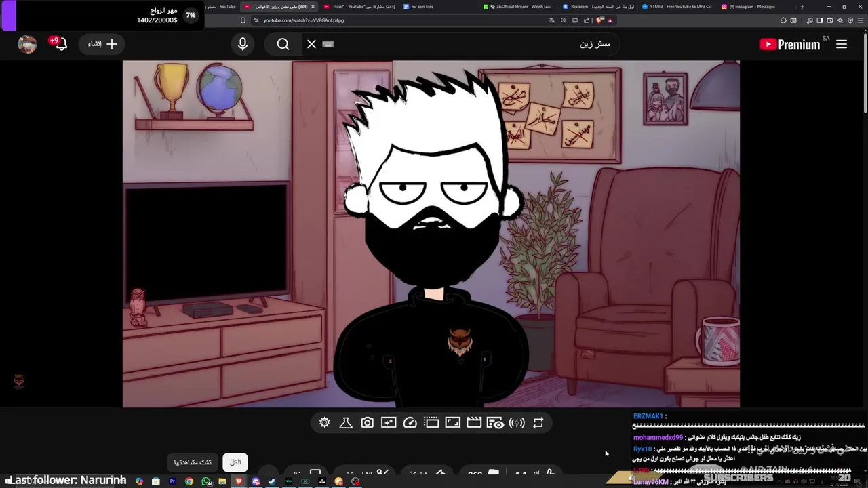The width and height of the screenshot is (868, 488).
Task: Click the Brave shields lion icon
Action: (599, 20)
